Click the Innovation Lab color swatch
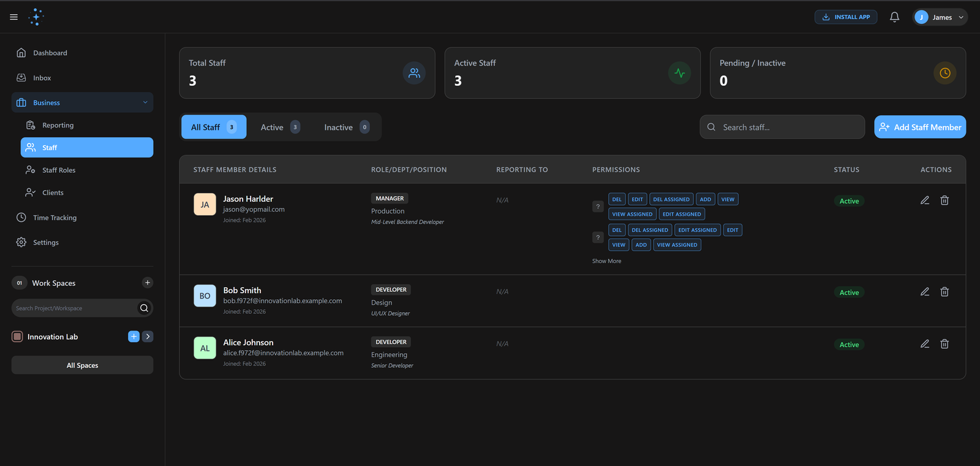 click(x=18, y=337)
